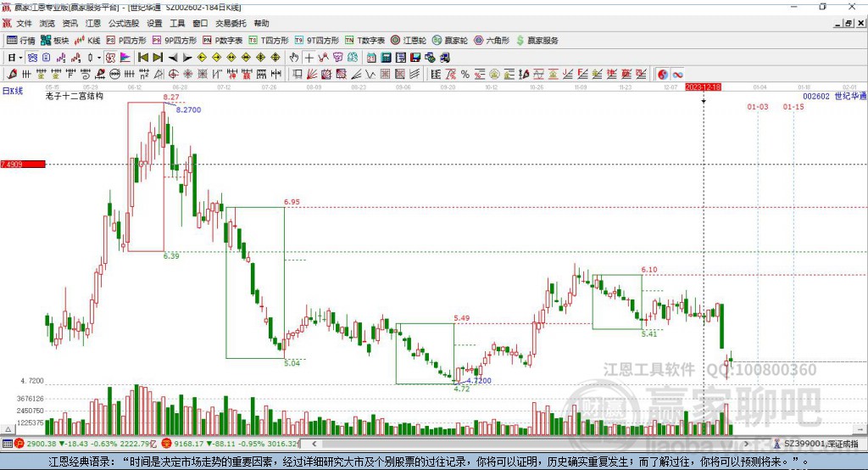Viewport: 868px width, 470px height.
Task: Select the pencil drawing tool
Action: tap(12, 75)
